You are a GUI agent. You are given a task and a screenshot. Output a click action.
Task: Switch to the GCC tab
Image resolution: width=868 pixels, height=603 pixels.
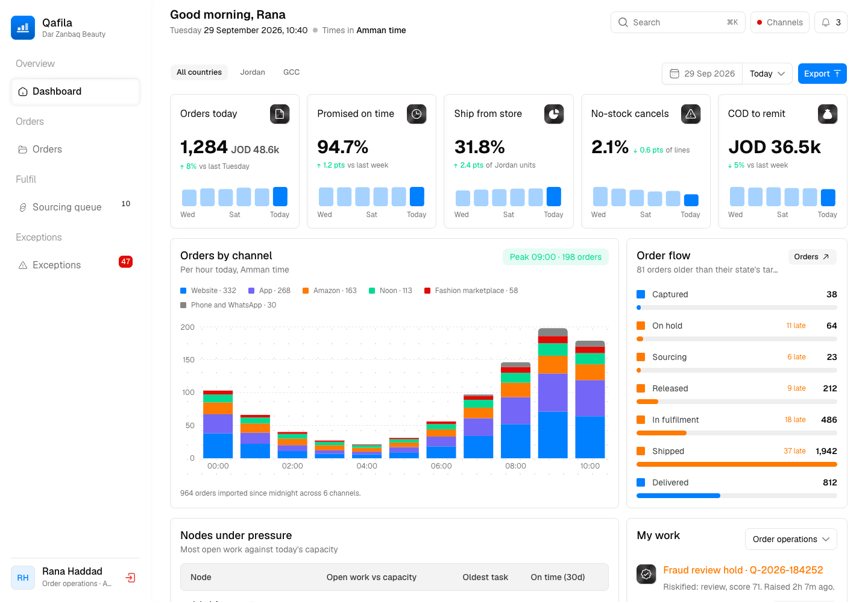point(292,72)
